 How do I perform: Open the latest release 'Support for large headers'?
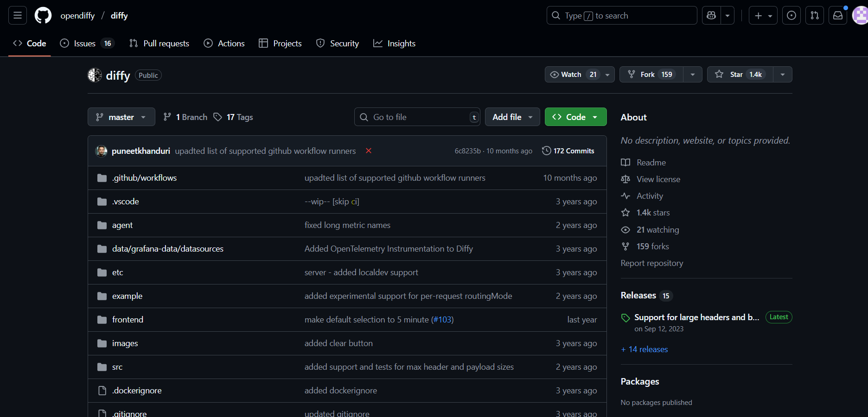pos(696,317)
